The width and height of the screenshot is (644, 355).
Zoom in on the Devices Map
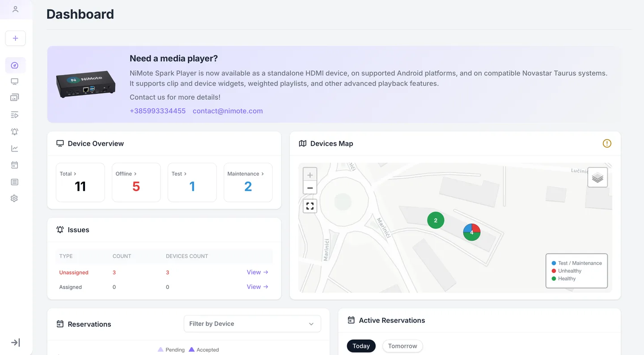pyautogui.click(x=310, y=175)
